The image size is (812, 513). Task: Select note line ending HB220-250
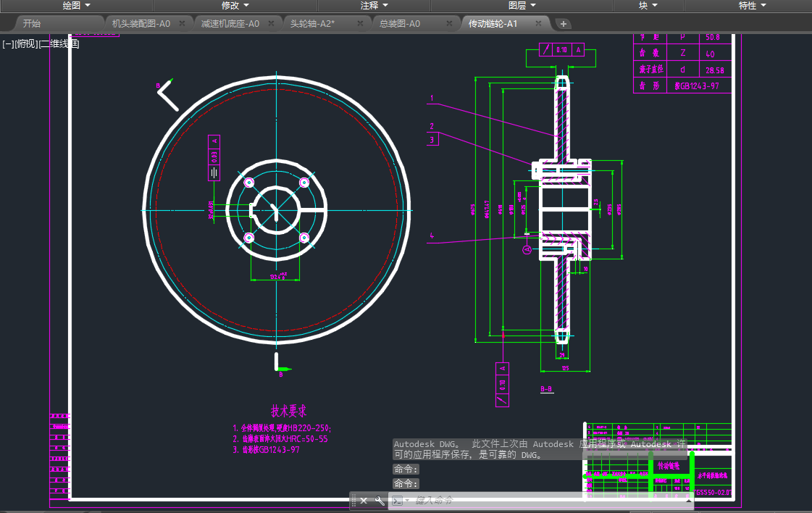click(282, 428)
